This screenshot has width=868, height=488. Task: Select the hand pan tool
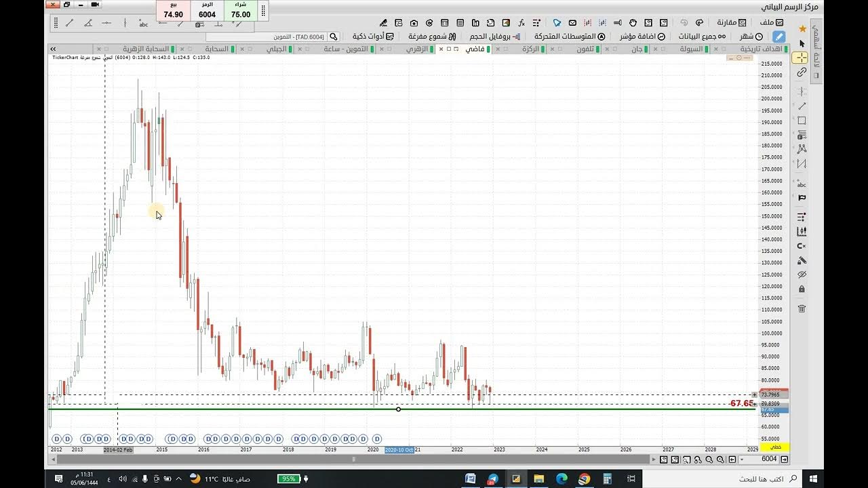633,22
